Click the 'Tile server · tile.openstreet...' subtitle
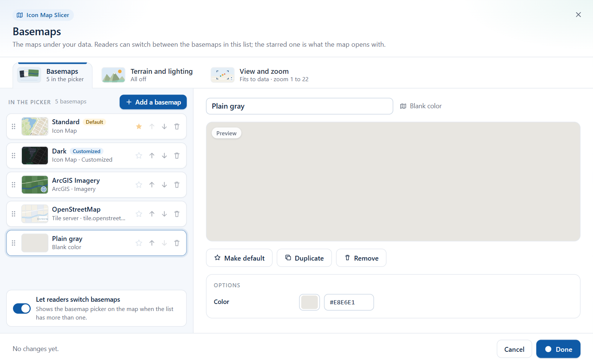 tap(89, 218)
